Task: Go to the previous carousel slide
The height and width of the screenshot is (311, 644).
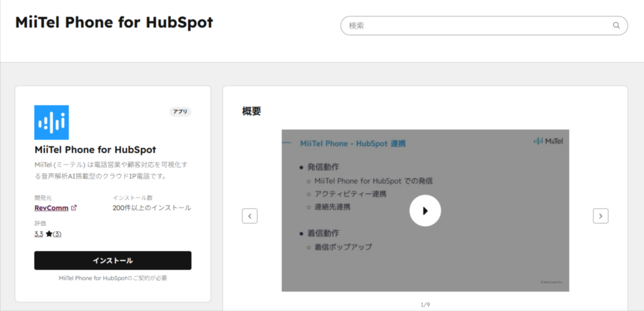Action: coord(250,216)
